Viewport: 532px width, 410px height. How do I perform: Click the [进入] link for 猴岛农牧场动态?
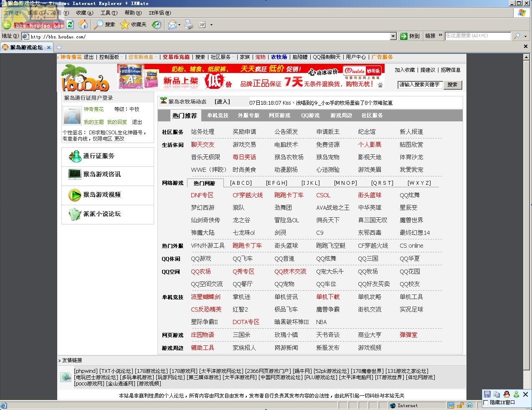[222, 102]
